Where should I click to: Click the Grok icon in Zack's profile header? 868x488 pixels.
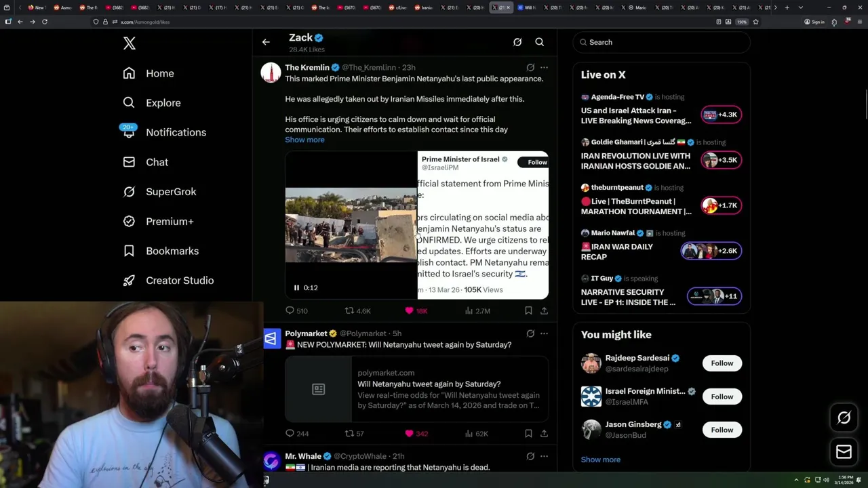[x=517, y=42]
